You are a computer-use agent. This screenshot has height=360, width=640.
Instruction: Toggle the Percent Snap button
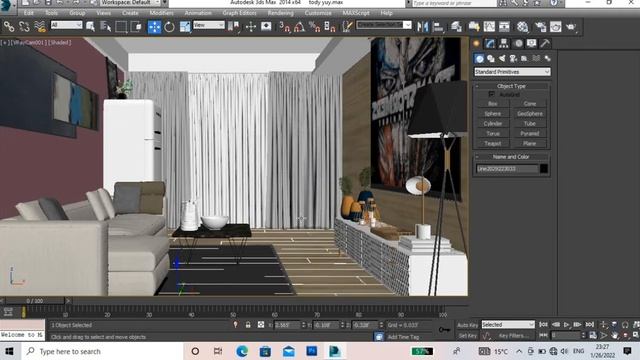click(314, 27)
